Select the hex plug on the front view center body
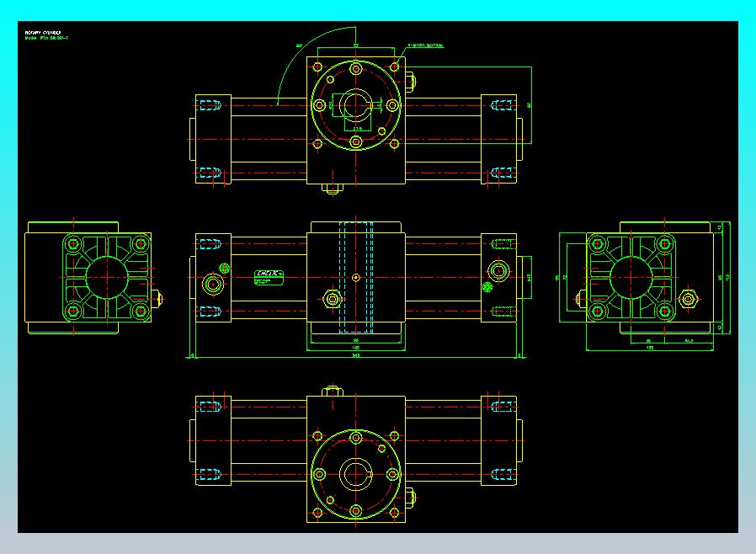 click(333, 299)
